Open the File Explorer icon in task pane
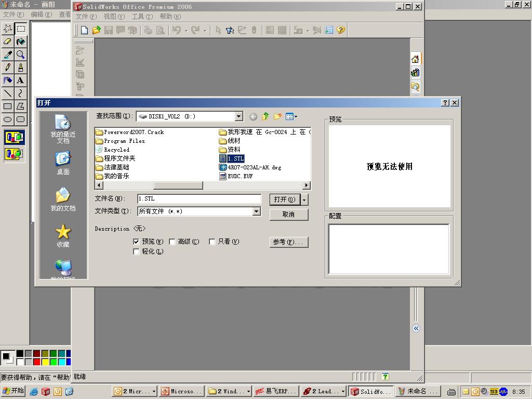 pyautogui.click(x=415, y=87)
